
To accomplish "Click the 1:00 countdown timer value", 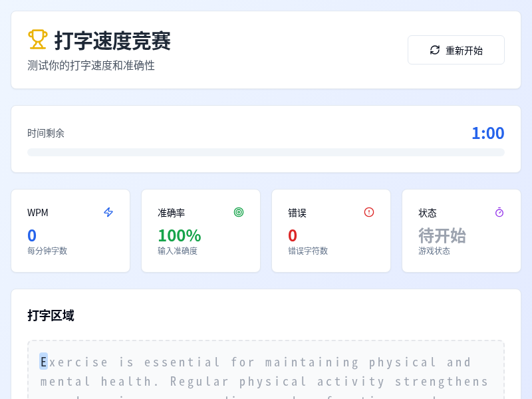I will click(x=488, y=133).
